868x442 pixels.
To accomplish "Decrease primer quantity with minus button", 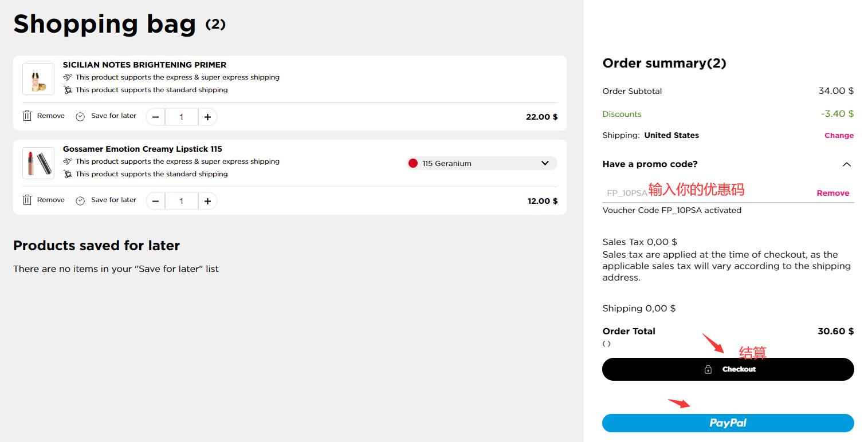I will [155, 117].
